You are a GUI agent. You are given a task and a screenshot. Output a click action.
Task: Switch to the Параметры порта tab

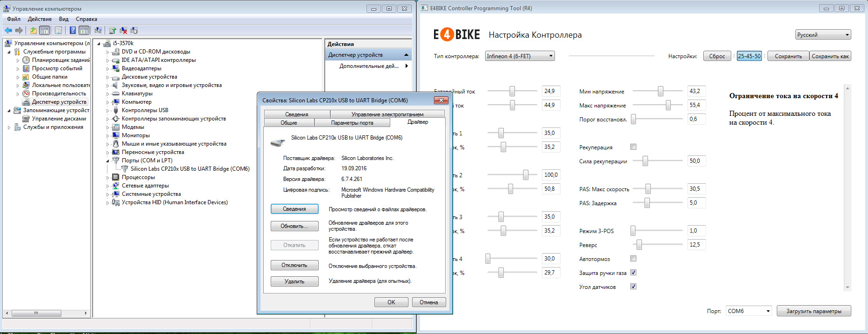click(x=352, y=123)
